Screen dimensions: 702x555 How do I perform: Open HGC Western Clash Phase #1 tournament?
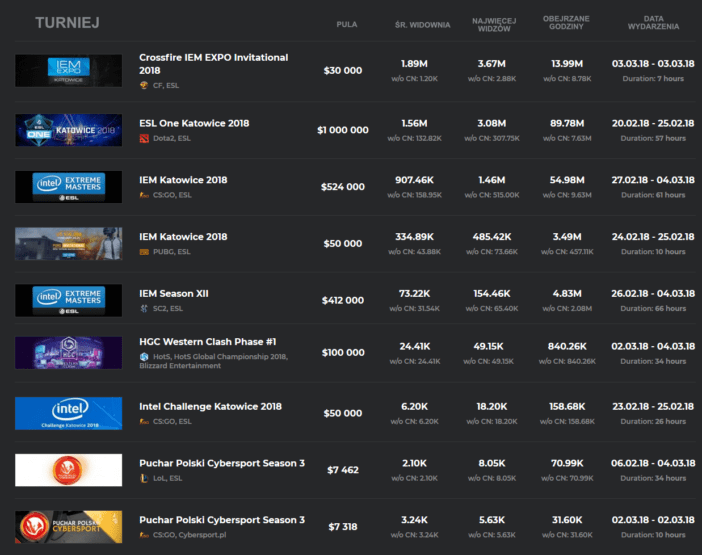coord(208,342)
